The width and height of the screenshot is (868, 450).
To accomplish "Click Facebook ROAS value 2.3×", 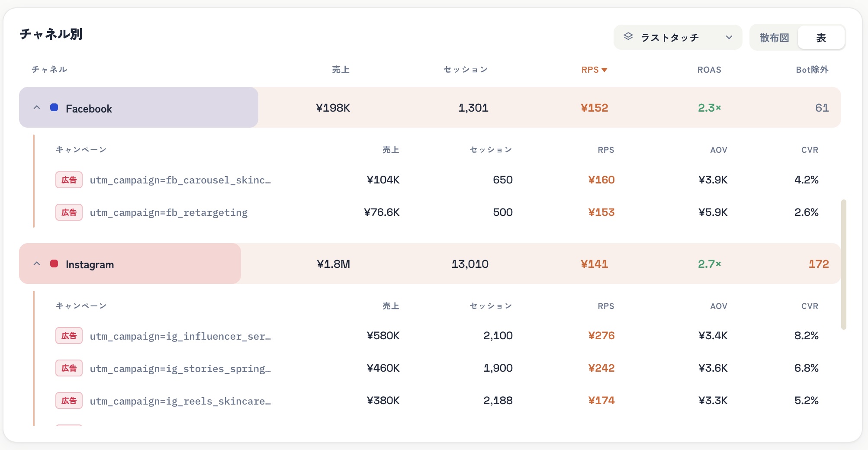I will [709, 108].
